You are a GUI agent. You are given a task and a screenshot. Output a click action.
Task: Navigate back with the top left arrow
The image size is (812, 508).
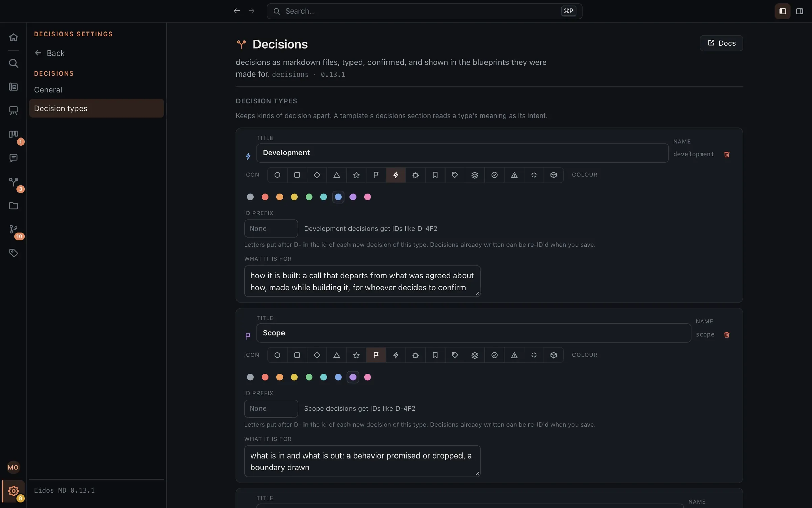237,11
